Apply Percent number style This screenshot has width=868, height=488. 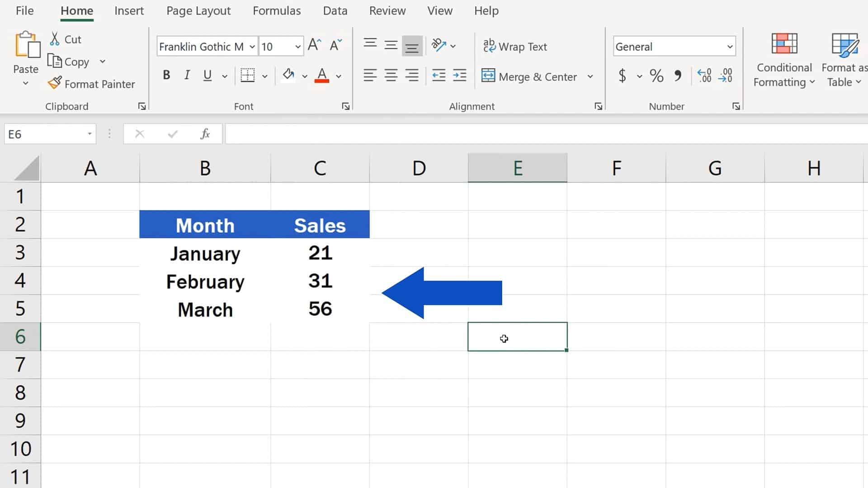tap(656, 76)
